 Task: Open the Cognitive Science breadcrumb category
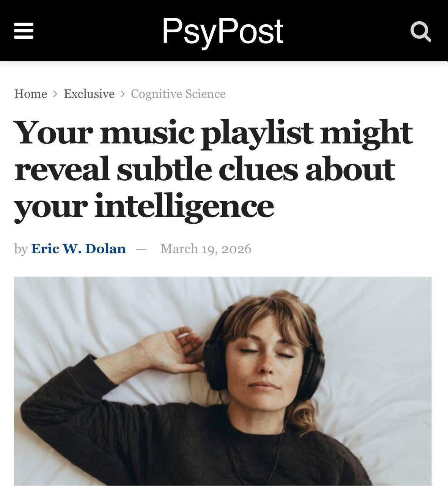[178, 94]
